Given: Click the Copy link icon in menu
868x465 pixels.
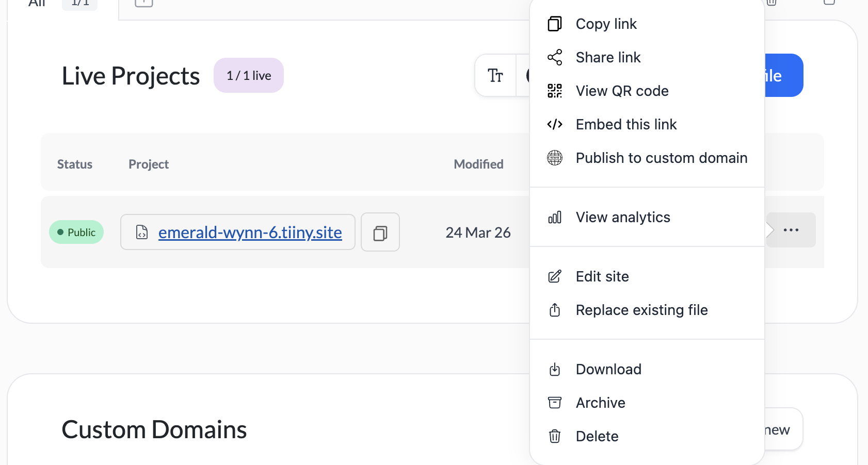Looking at the screenshot, I should [x=554, y=24].
